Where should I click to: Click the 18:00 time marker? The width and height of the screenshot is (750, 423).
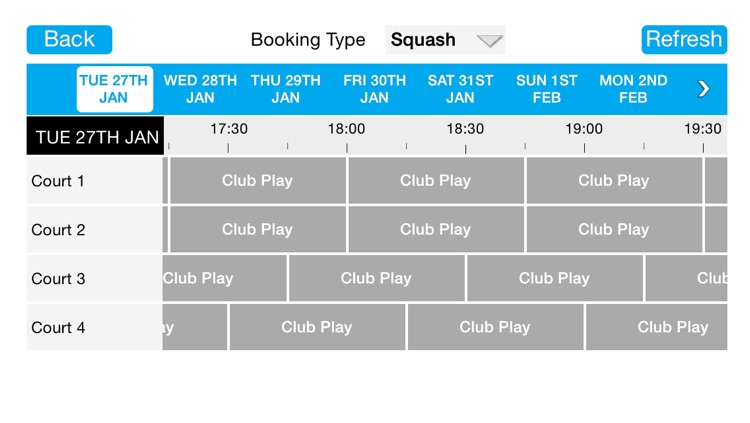[x=346, y=130]
